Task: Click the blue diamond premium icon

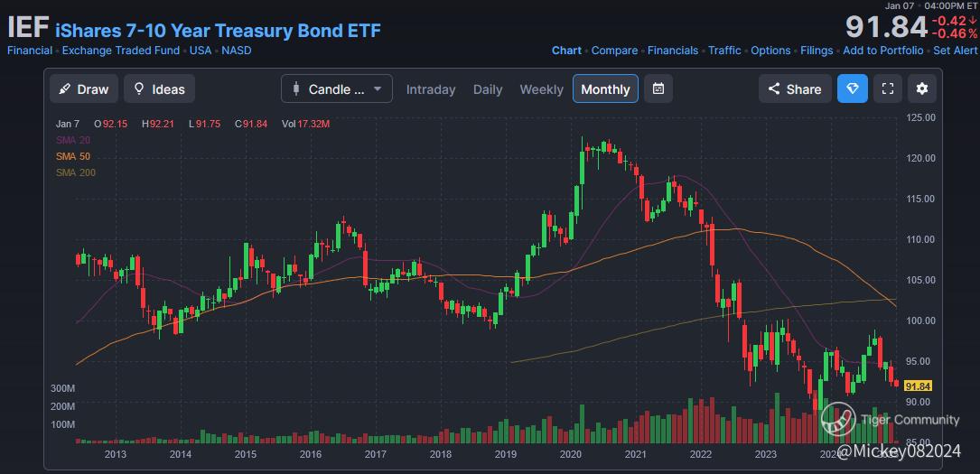Action: 853,89
